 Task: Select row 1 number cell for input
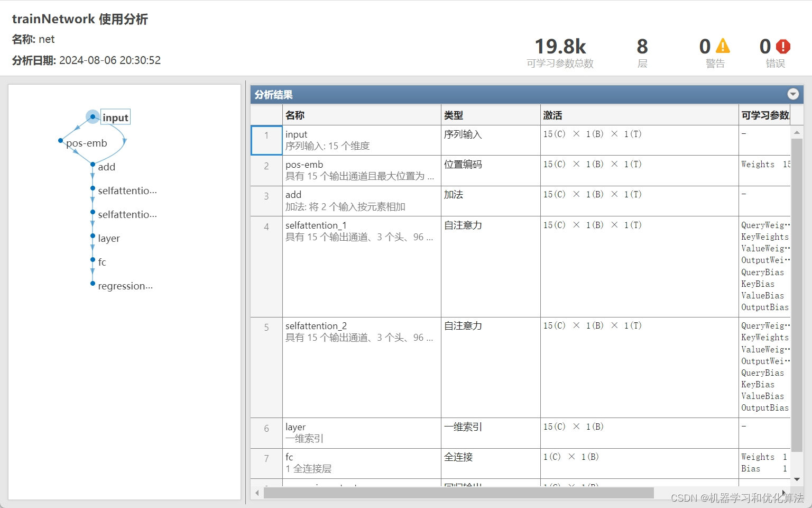tap(266, 140)
